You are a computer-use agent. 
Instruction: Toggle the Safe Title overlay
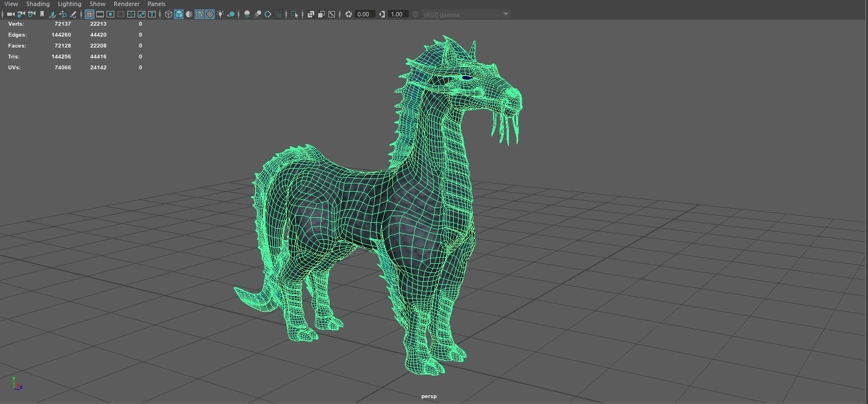click(x=152, y=14)
